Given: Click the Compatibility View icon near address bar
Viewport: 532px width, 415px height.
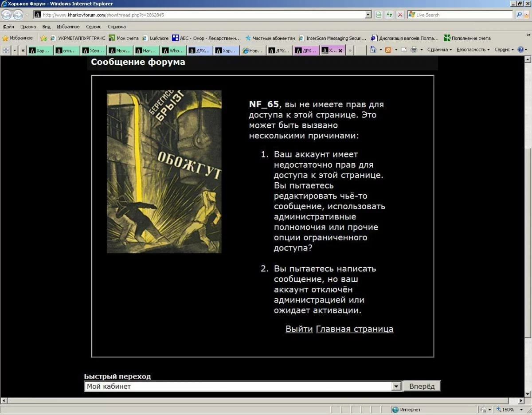Looking at the screenshot, I should point(379,15).
